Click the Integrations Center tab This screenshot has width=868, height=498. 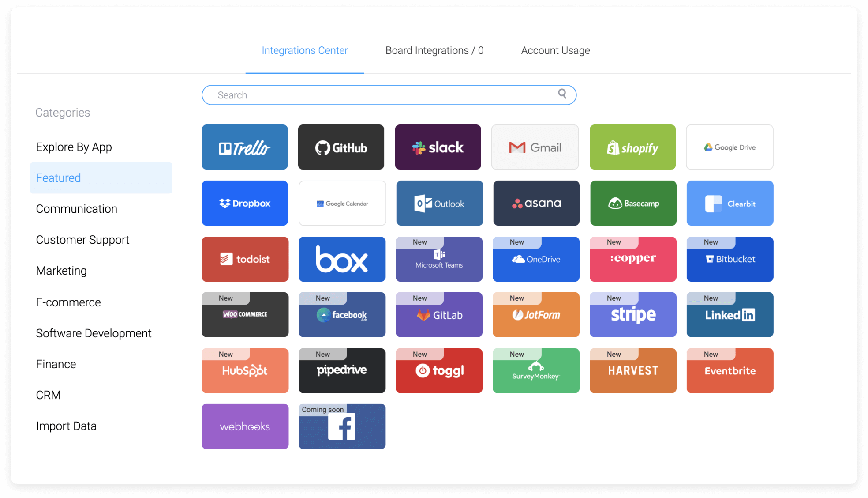click(x=305, y=50)
